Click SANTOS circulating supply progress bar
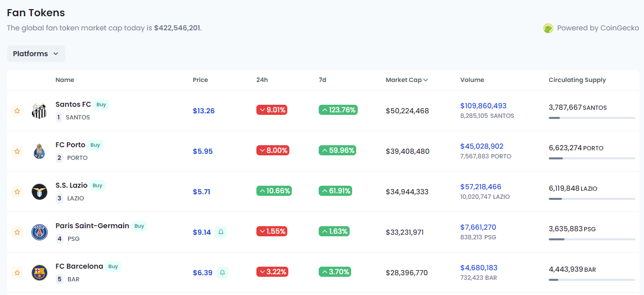This screenshot has width=644, height=295. [x=592, y=118]
